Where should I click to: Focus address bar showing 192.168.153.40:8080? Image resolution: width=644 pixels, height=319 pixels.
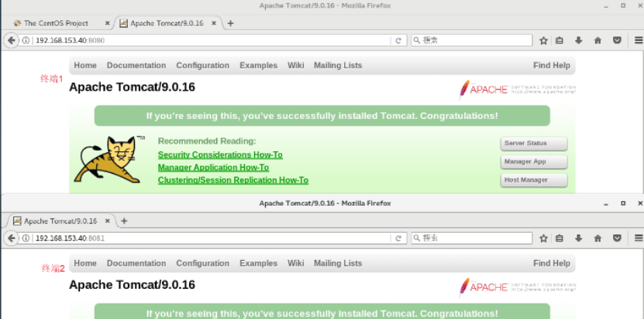tap(212, 40)
